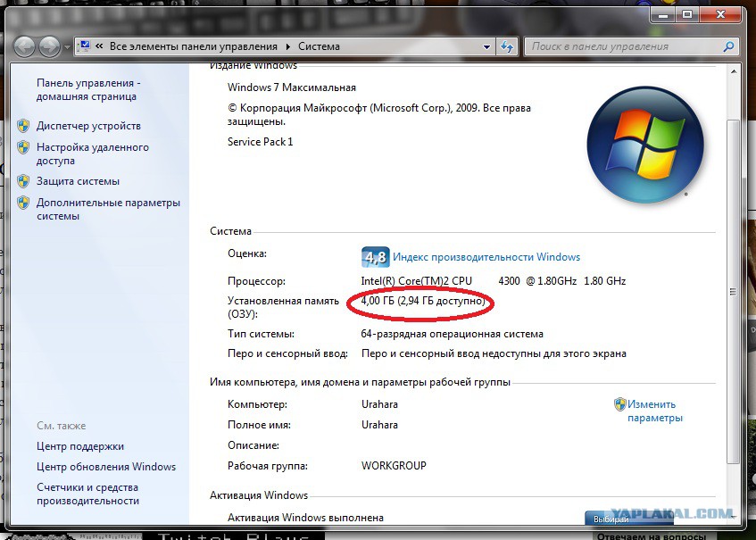756x540 pixels.
Task: Click the Control Panel icon in address bar
Action: 85,46
